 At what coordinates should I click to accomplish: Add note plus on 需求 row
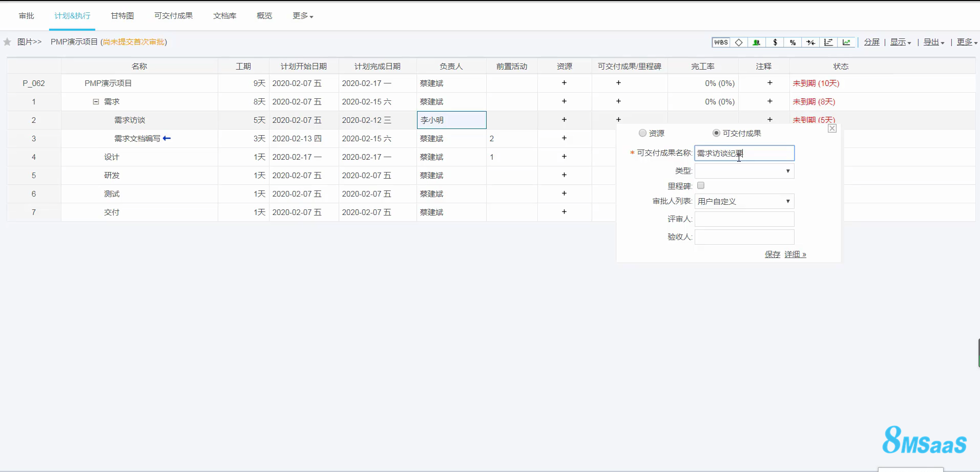769,101
